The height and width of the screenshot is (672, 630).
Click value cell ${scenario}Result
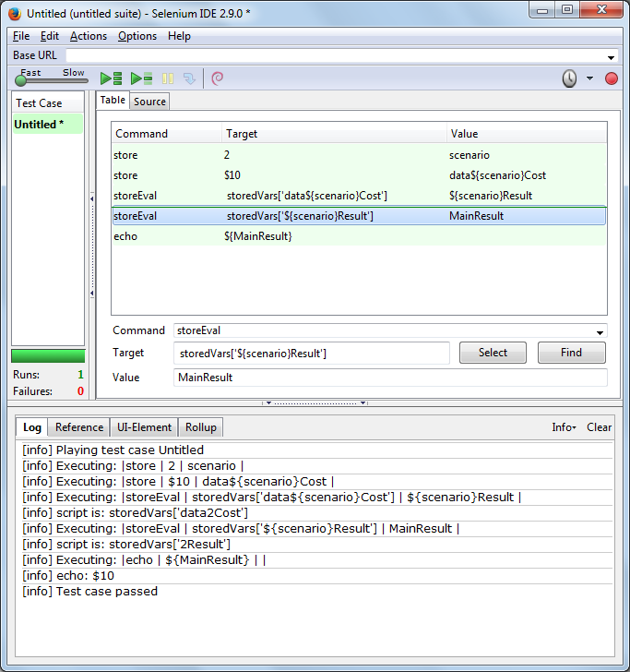[x=491, y=196]
